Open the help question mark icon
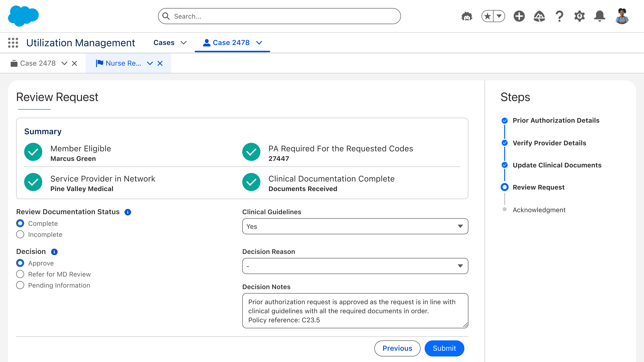Image resolution: width=644 pixels, height=362 pixels. tap(559, 16)
